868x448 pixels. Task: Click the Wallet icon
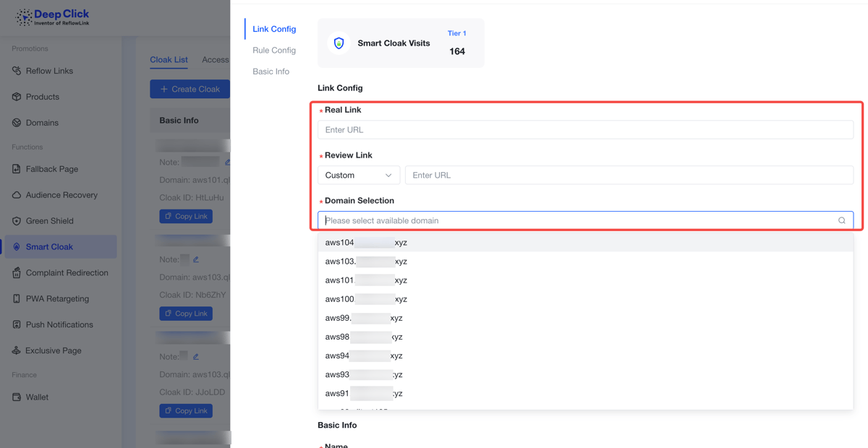pos(17,397)
